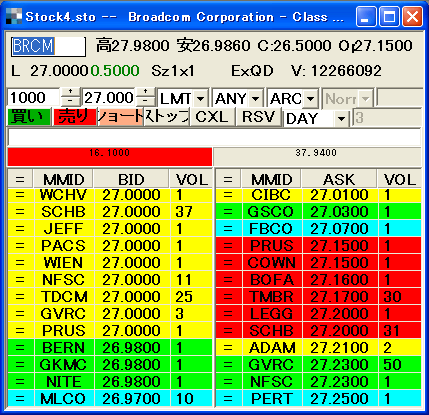
Task: Open the ARC route dropdown
Action: [310, 99]
